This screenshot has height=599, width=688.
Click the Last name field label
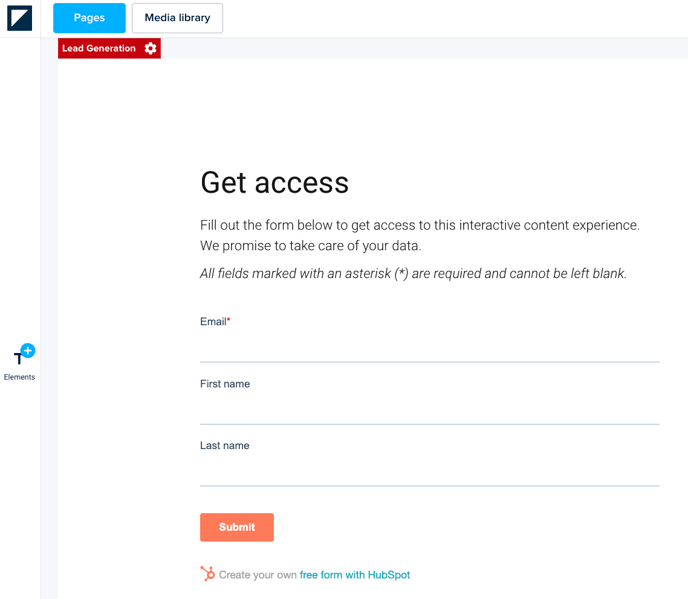[225, 446]
